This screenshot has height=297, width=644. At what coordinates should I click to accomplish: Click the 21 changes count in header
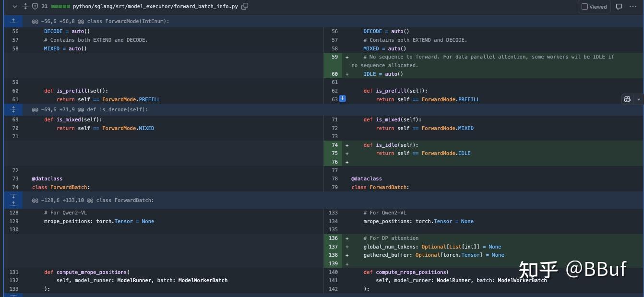45,7
